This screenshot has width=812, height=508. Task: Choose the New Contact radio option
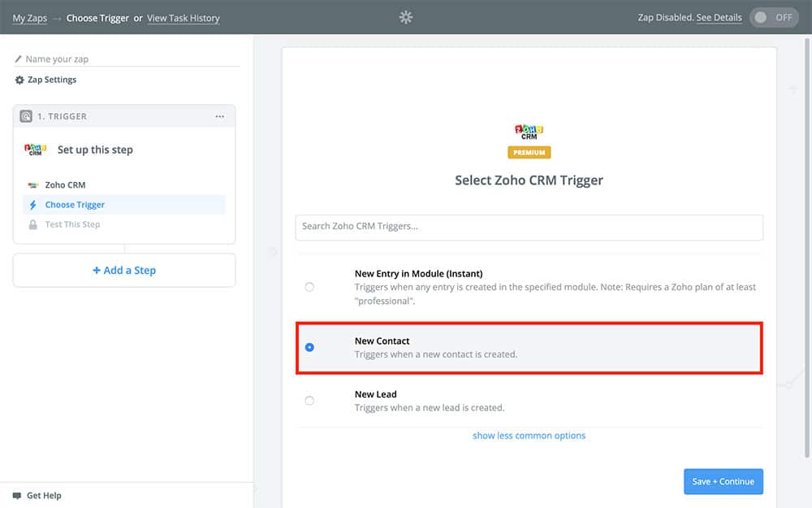309,347
